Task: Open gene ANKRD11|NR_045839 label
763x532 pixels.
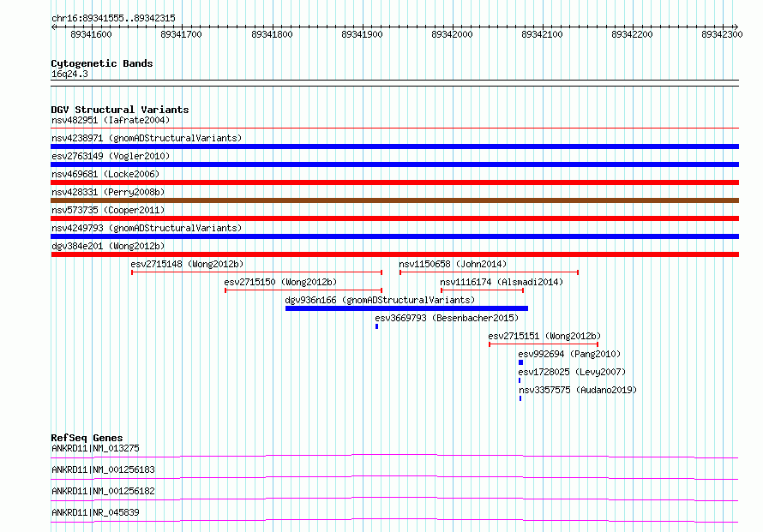Action: coord(95,512)
